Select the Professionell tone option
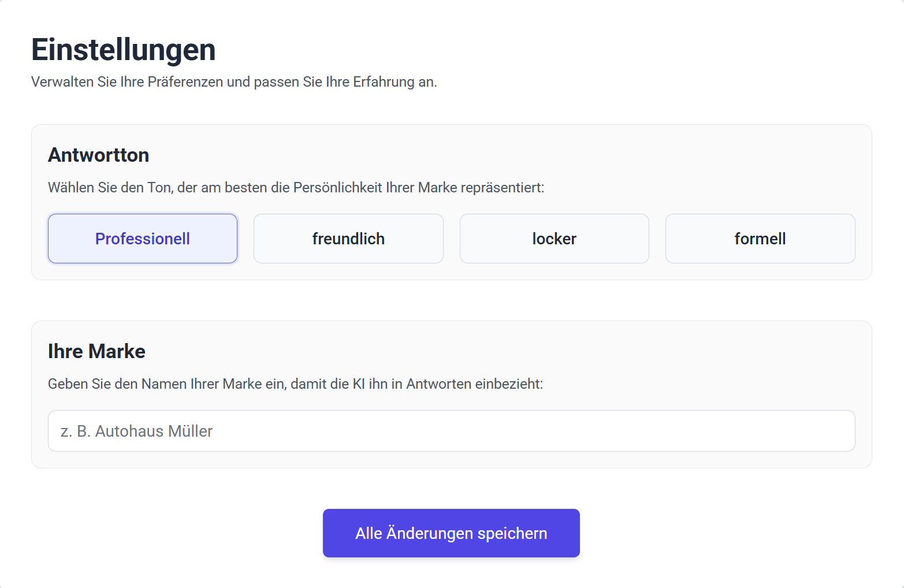The width and height of the screenshot is (904, 588). click(x=143, y=239)
